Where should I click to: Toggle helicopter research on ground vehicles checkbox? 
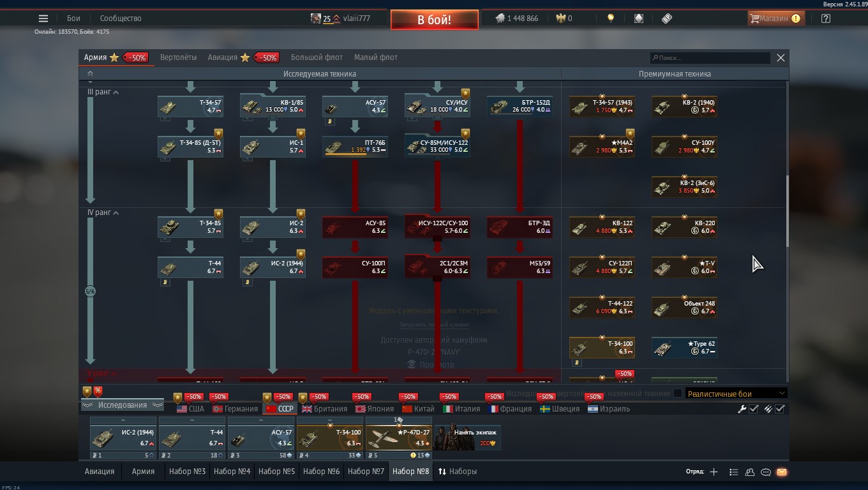[678, 393]
